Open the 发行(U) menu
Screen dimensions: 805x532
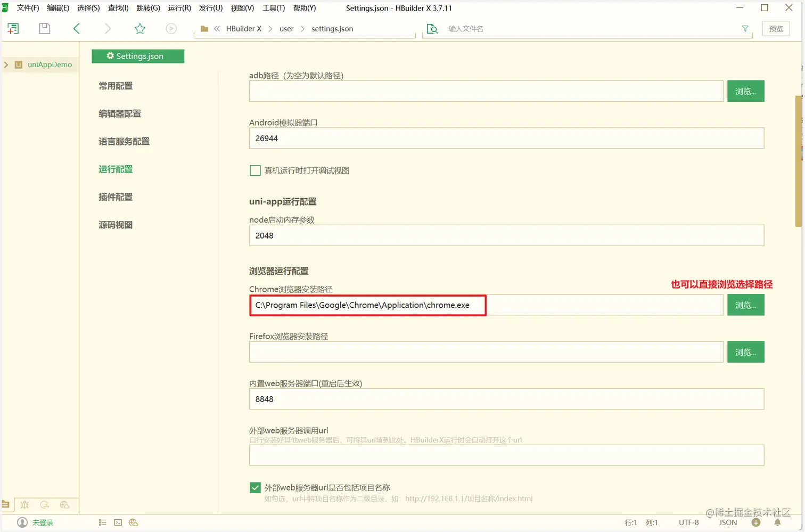pos(211,8)
